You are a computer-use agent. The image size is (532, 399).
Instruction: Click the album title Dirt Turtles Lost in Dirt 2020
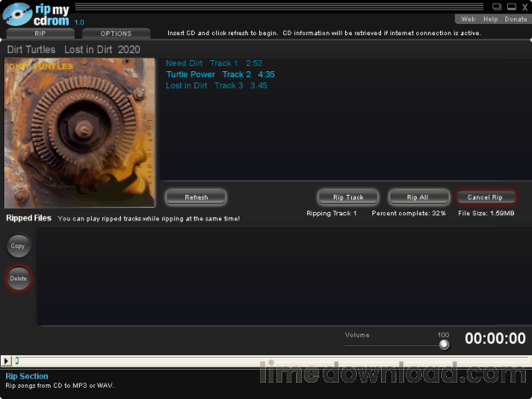(74, 50)
